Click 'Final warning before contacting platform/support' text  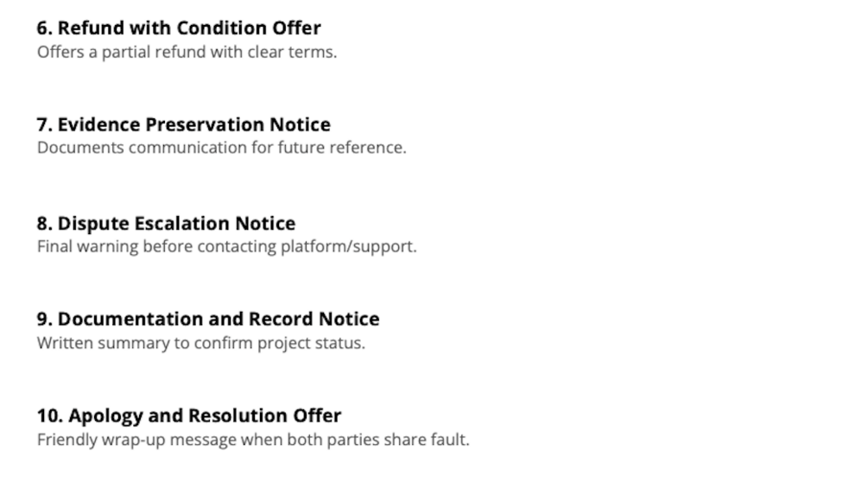tap(226, 246)
